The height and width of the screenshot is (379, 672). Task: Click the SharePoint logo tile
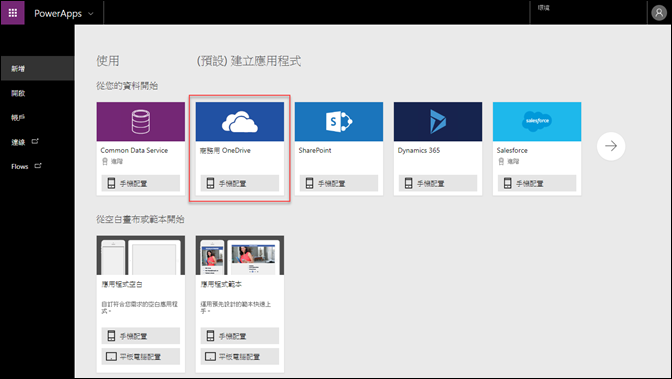[339, 121]
